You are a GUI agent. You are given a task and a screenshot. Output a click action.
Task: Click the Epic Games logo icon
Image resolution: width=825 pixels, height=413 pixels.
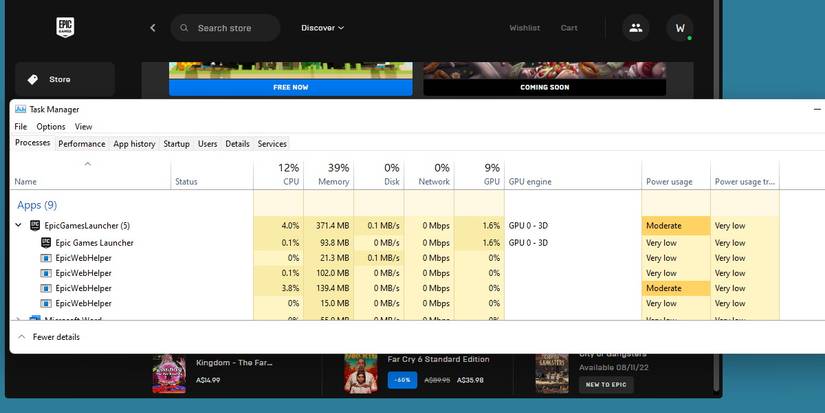pos(65,27)
